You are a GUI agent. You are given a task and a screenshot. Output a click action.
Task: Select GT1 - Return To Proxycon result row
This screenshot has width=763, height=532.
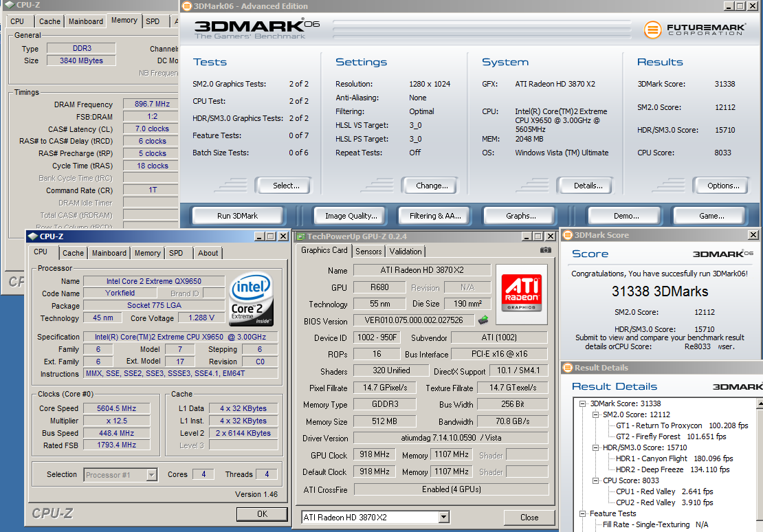682,425
